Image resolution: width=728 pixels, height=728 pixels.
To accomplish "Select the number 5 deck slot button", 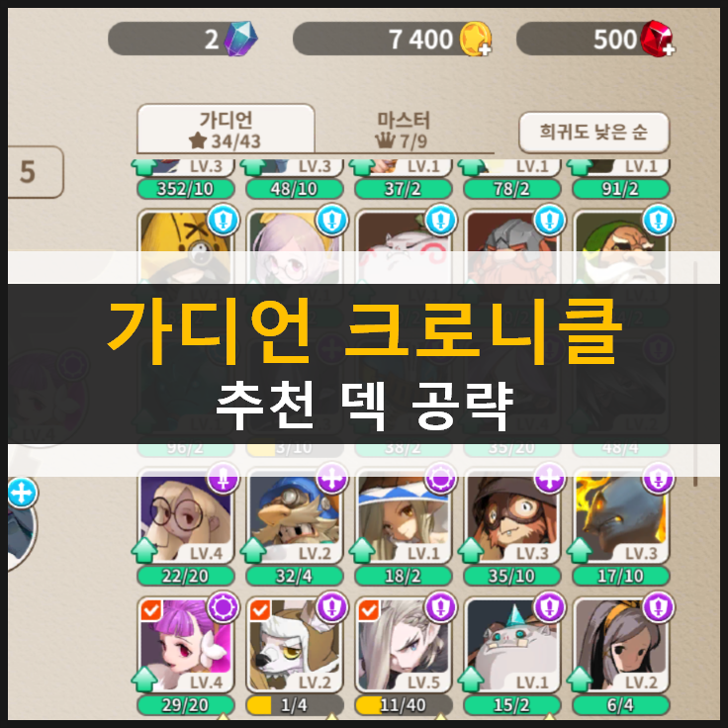I will point(33,172).
